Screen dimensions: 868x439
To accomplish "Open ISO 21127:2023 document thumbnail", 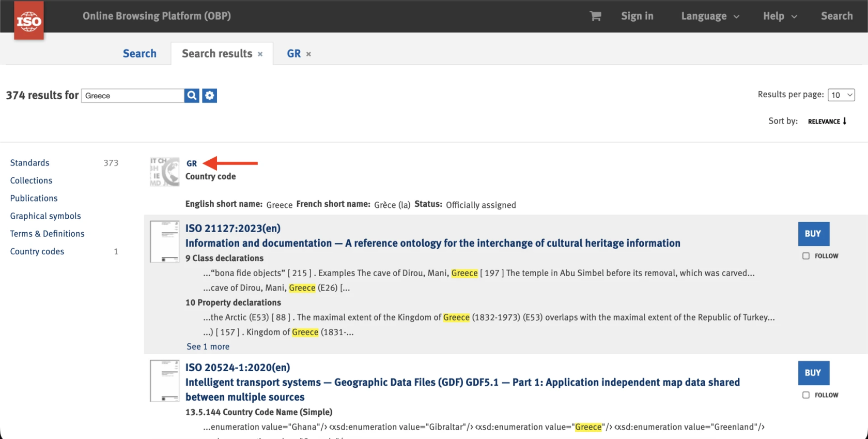I will [165, 241].
